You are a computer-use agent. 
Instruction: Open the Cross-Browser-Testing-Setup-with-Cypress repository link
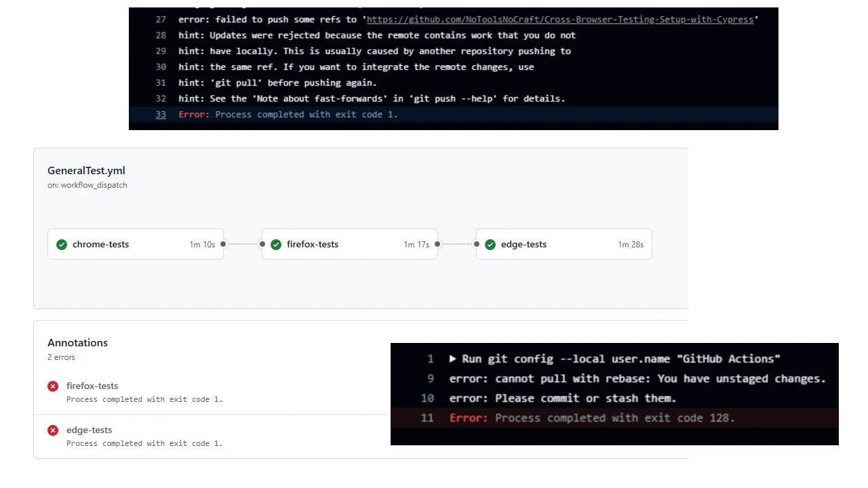(559, 19)
